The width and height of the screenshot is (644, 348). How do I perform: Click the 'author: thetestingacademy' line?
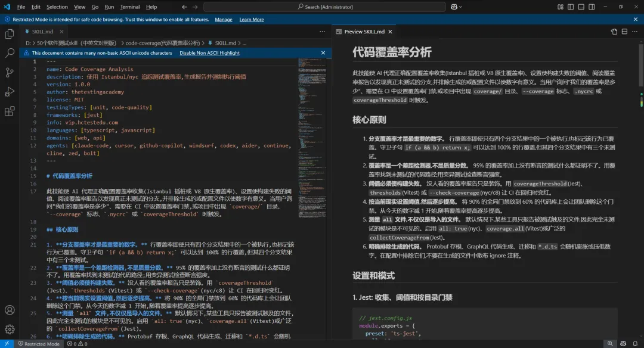pyautogui.click(x=85, y=92)
